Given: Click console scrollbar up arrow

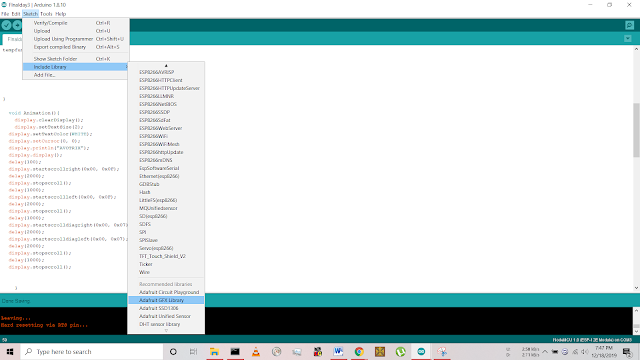Looking at the screenshot, I should (636, 311).
